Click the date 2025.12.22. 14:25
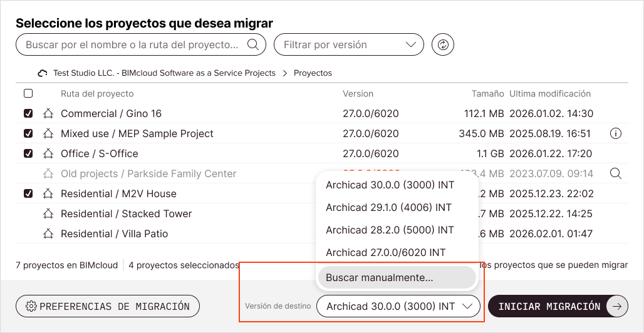 coord(551,213)
